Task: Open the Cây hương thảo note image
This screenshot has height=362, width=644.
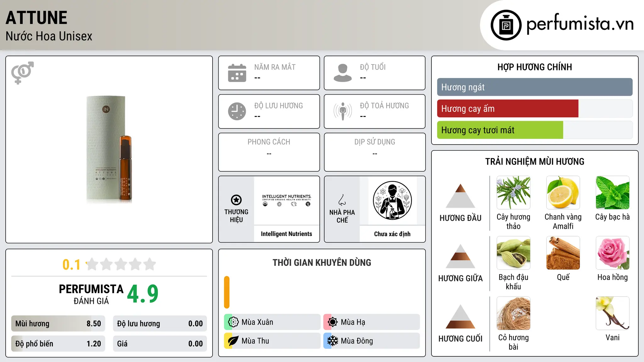Action: [514, 193]
